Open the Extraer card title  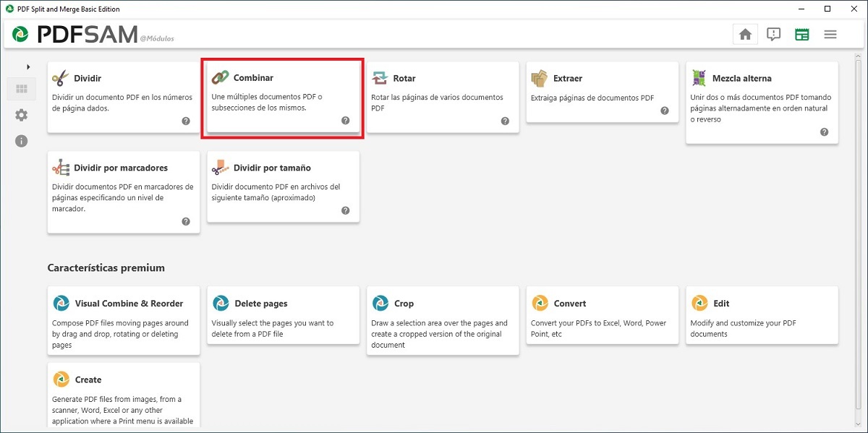pyautogui.click(x=568, y=78)
